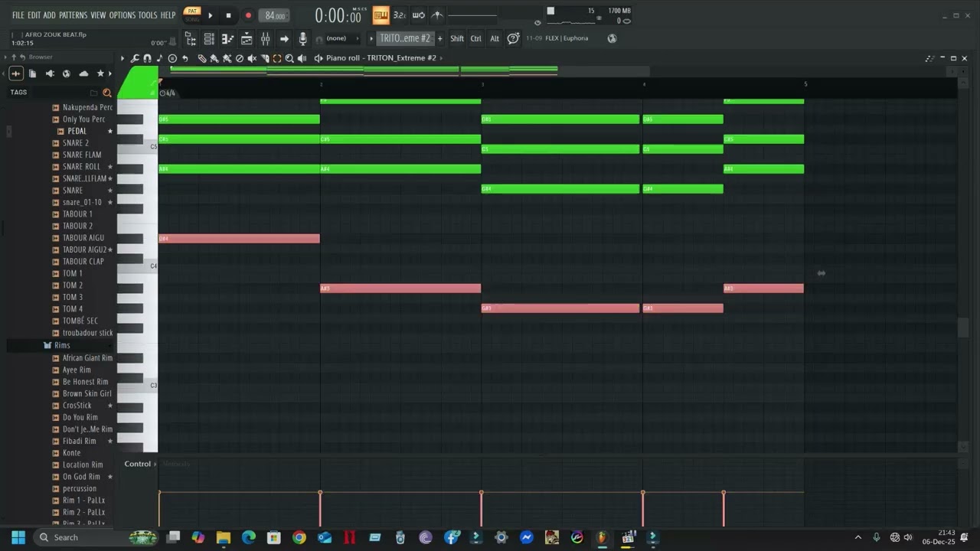Click the Ctrl key button
Screen dimensions: 980x551
[x=476, y=38]
